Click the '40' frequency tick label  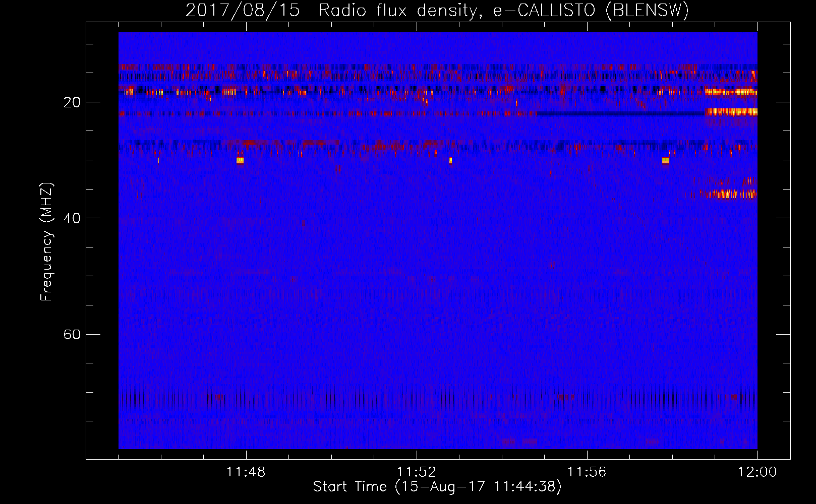click(72, 218)
